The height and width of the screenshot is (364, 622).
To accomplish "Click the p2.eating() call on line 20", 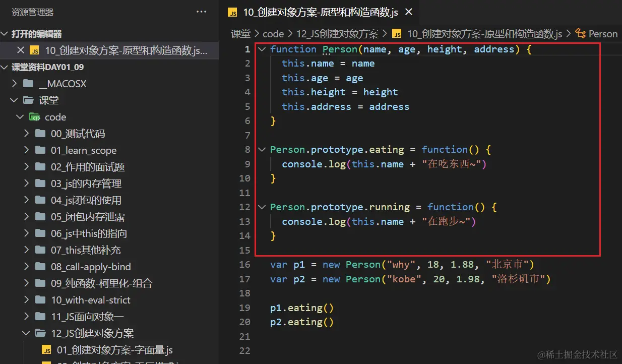I will click(302, 322).
